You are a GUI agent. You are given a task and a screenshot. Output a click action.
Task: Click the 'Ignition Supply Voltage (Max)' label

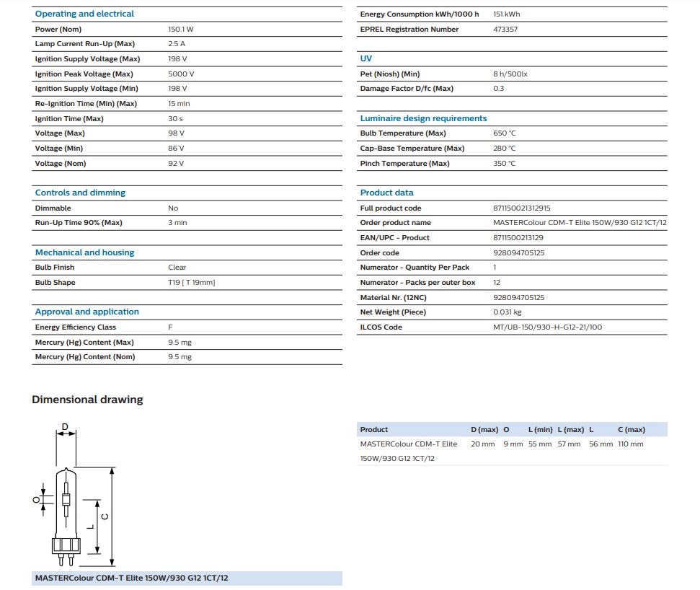(x=87, y=59)
